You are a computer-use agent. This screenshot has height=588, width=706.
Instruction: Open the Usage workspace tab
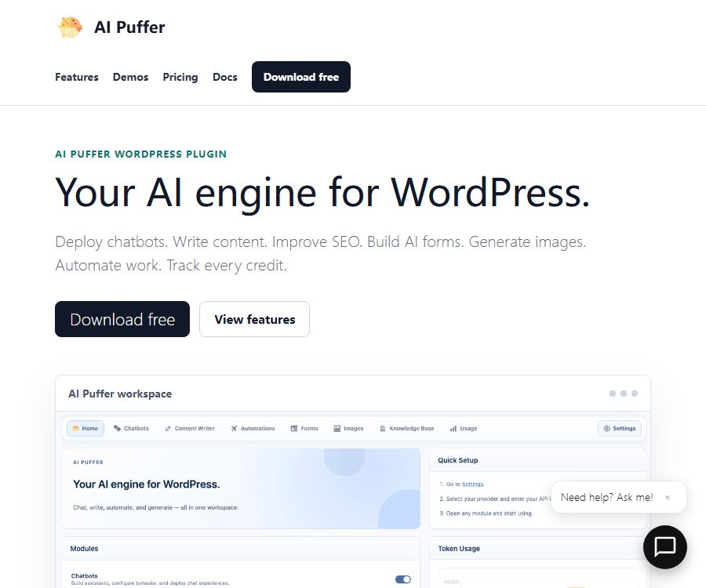pos(464,428)
